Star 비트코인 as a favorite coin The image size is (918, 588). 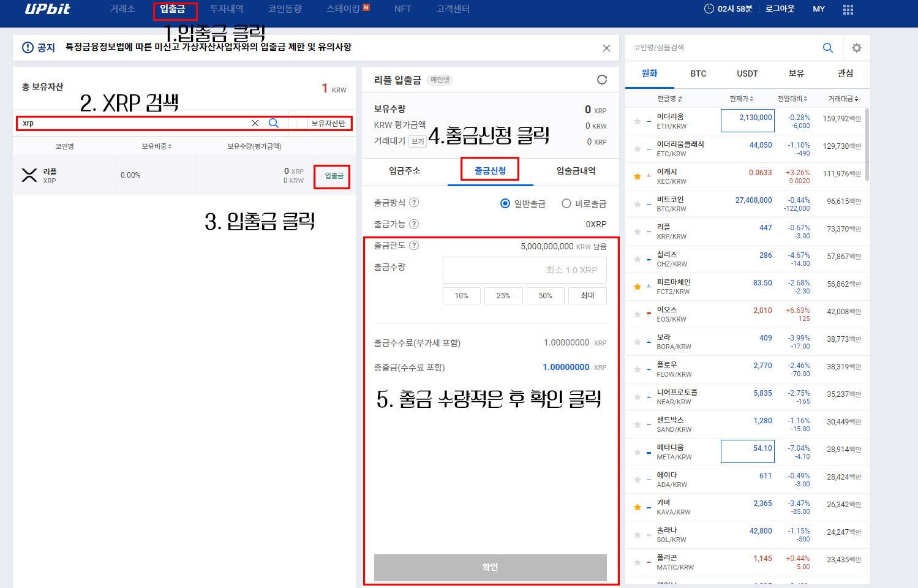click(x=637, y=203)
